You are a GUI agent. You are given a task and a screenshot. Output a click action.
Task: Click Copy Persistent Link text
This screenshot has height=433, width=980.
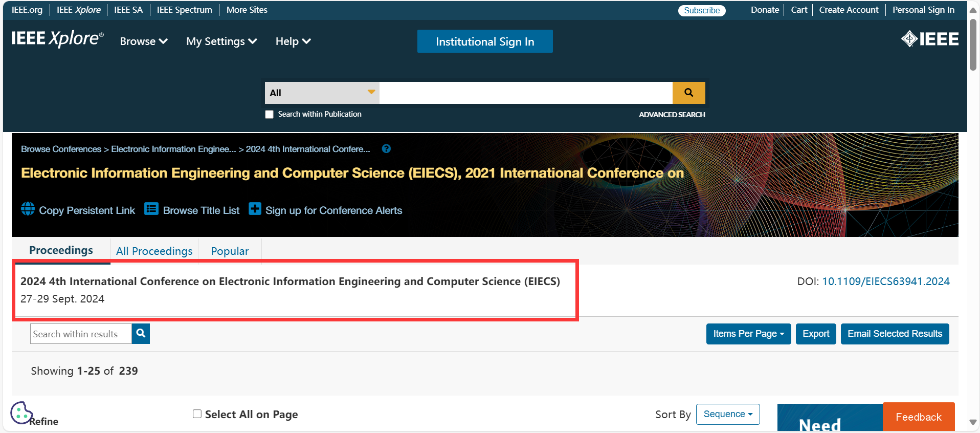click(87, 210)
